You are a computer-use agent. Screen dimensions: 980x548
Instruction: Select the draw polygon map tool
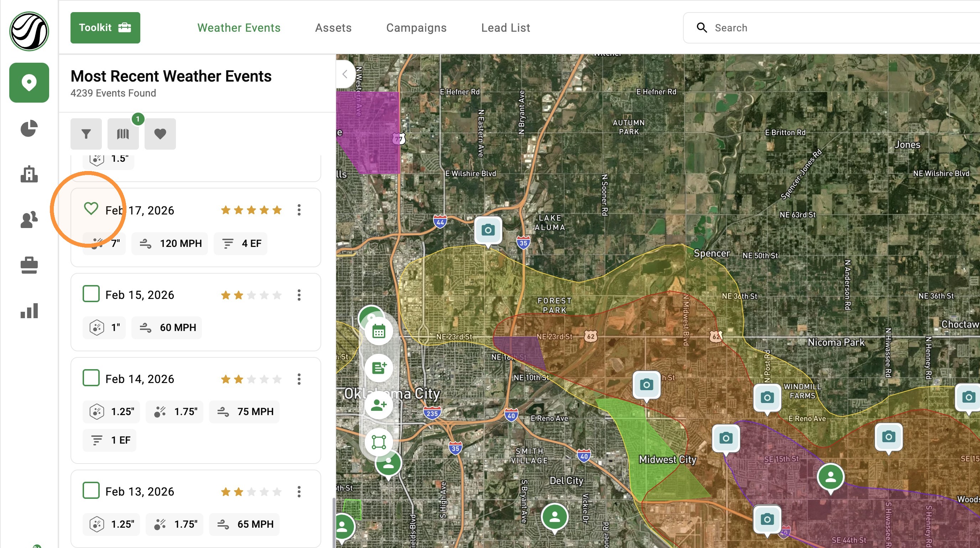coord(379,442)
